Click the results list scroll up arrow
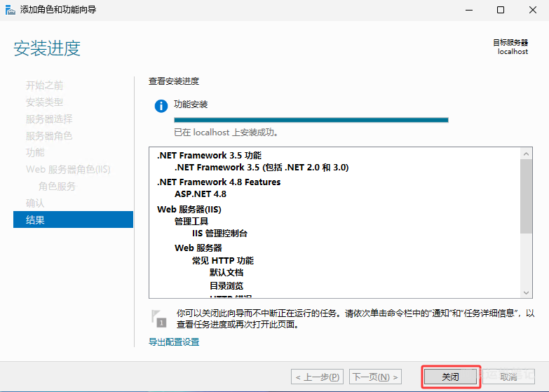This screenshot has height=392, width=549. tap(526, 154)
